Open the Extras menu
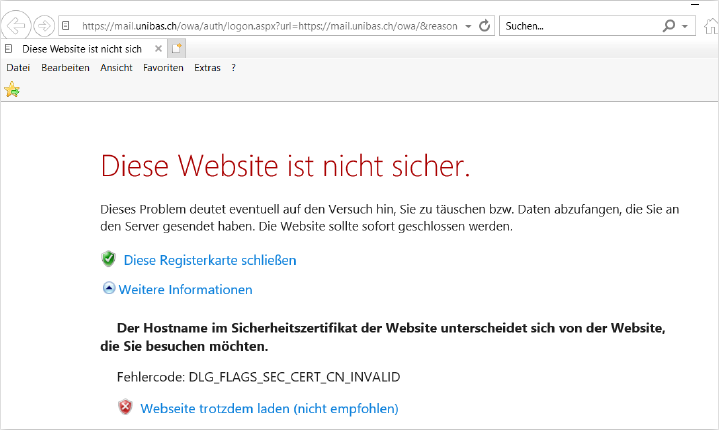The width and height of the screenshot is (719, 430). (x=207, y=68)
